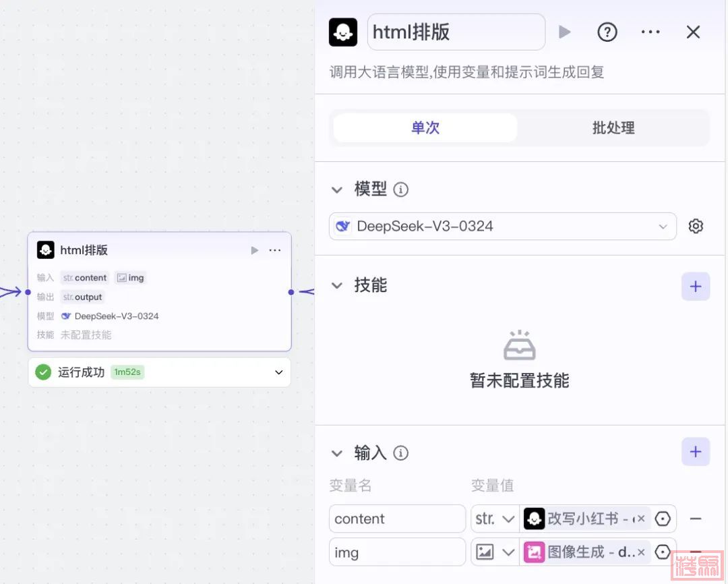Run the html排版 node from canvas card
728x584 pixels.
pyautogui.click(x=255, y=250)
